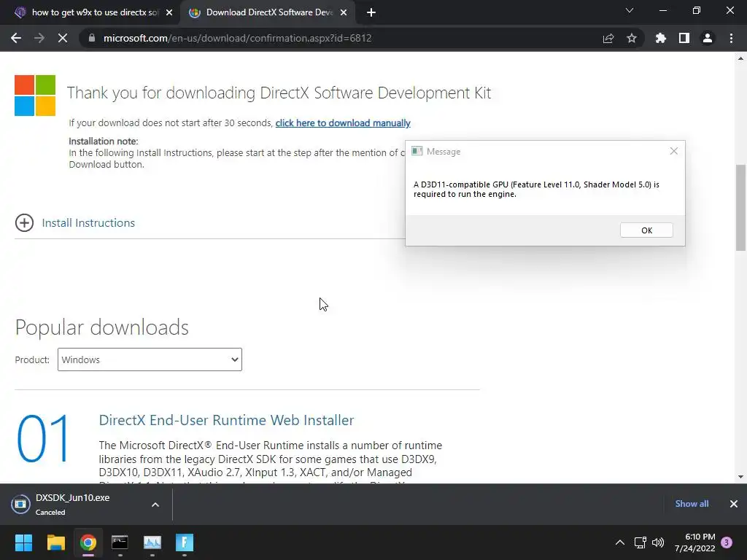Screen dimensions: 747x560
Task: Open the Install Instructions link text
Action: tap(88, 223)
